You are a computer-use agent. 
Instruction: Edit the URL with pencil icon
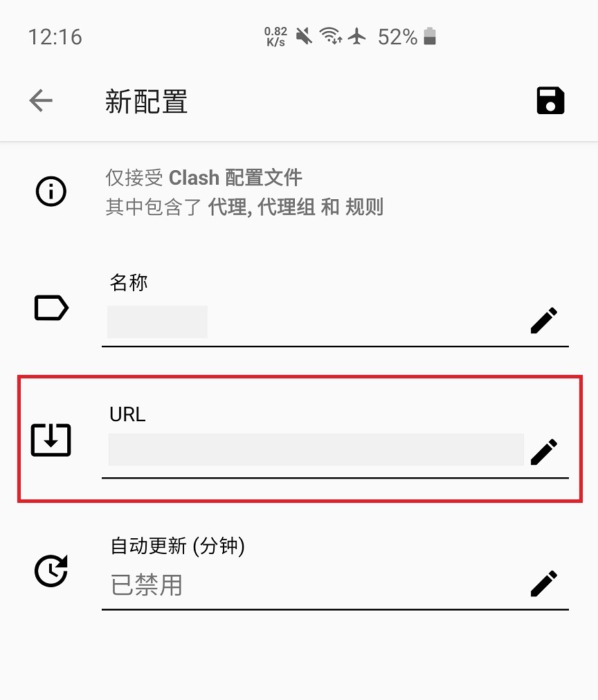(544, 452)
